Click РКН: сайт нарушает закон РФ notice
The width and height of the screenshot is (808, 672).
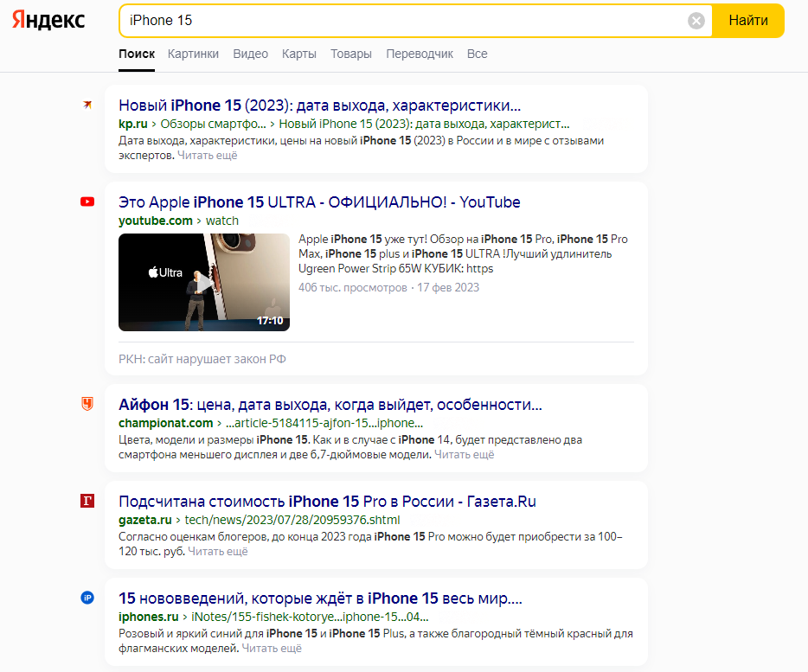[x=202, y=359]
